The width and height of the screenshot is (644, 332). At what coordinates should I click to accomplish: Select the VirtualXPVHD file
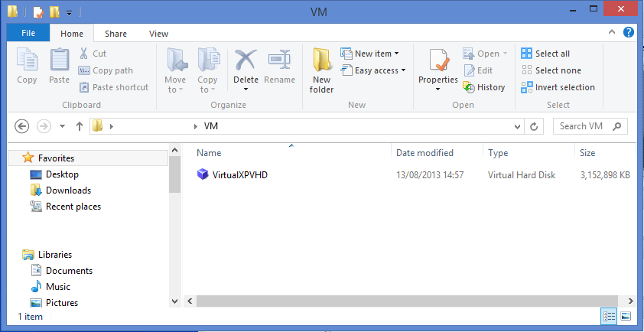239,175
